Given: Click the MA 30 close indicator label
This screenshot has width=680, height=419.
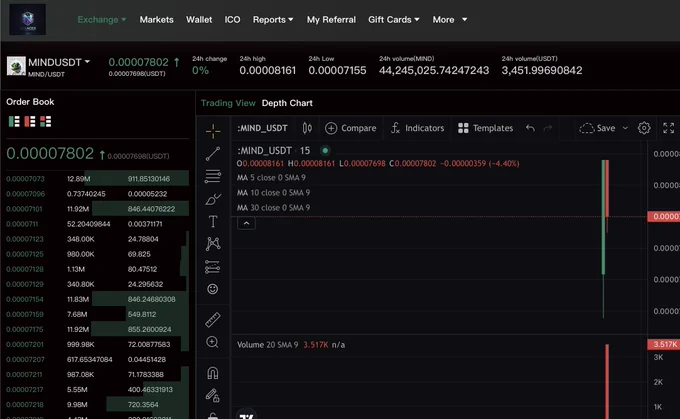Looking at the screenshot, I should click(273, 208).
